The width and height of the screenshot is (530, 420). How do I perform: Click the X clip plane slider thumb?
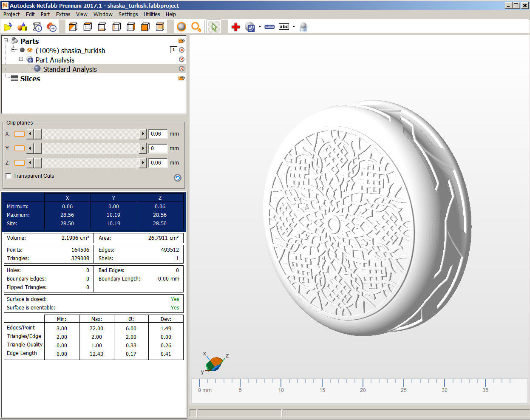37,134
